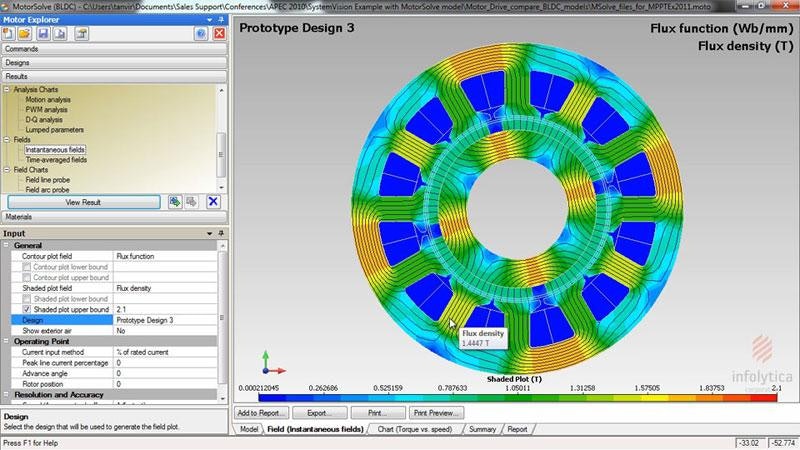Click the Open file folder icon

pyautogui.click(x=26, y=33)
